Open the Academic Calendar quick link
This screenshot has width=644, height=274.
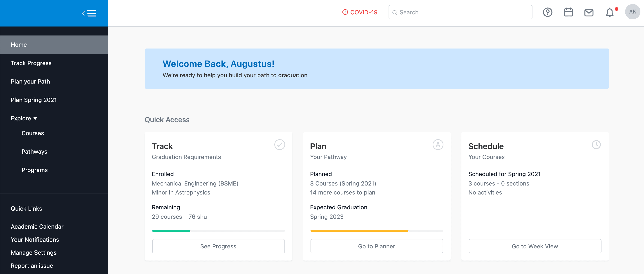point(37,227)
